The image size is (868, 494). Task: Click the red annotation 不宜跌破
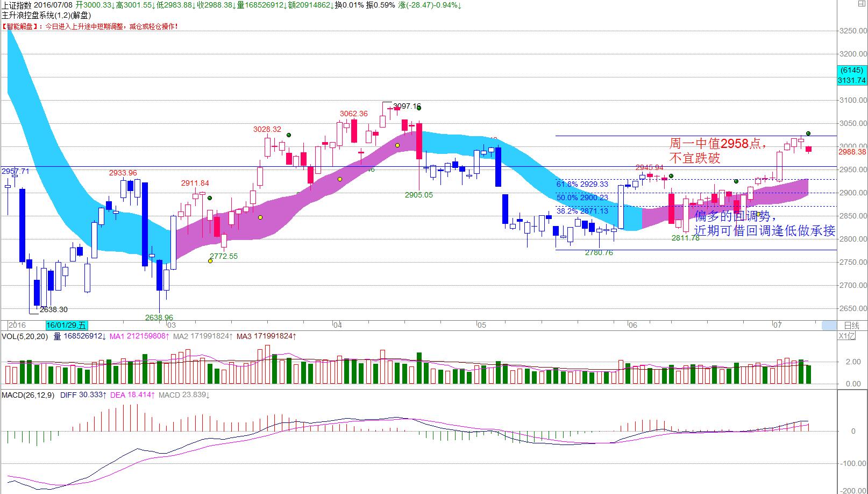pos(694,158)
